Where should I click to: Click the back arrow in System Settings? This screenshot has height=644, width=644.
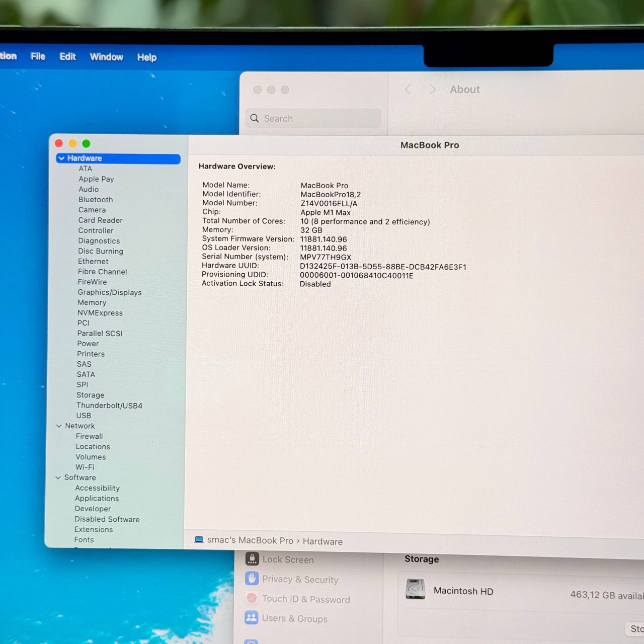click(x=408, y=89)
